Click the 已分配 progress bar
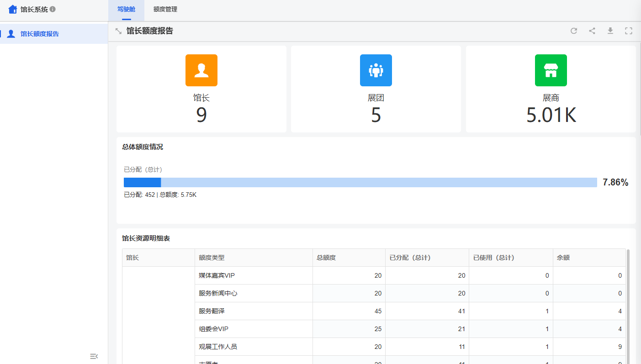 [x=360, y=182]
